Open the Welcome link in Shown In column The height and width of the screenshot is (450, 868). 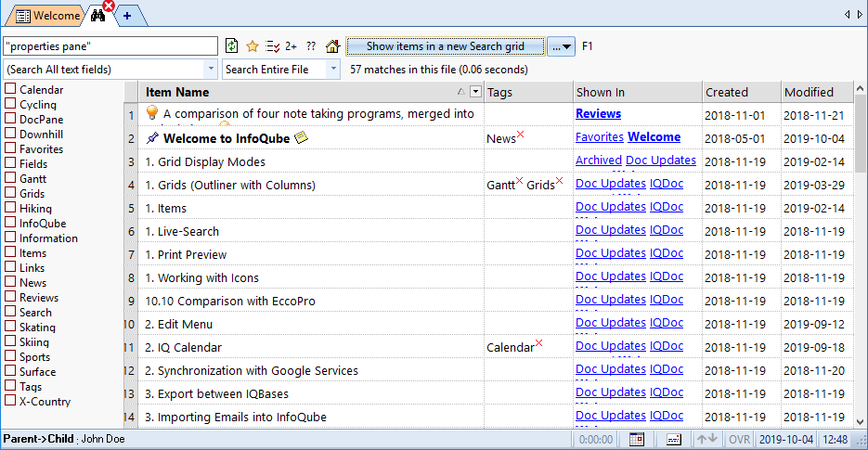654,136
